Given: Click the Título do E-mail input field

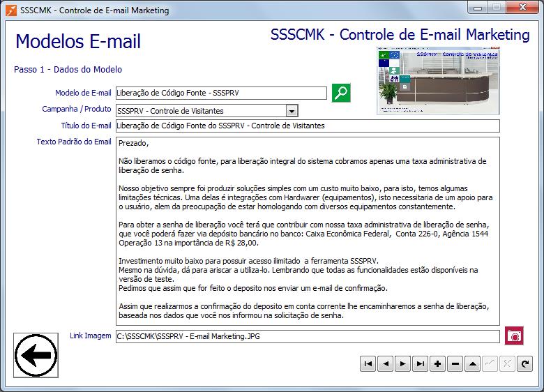Looking at the screenshot, I should pyautogui.click(x=308, y=126).
